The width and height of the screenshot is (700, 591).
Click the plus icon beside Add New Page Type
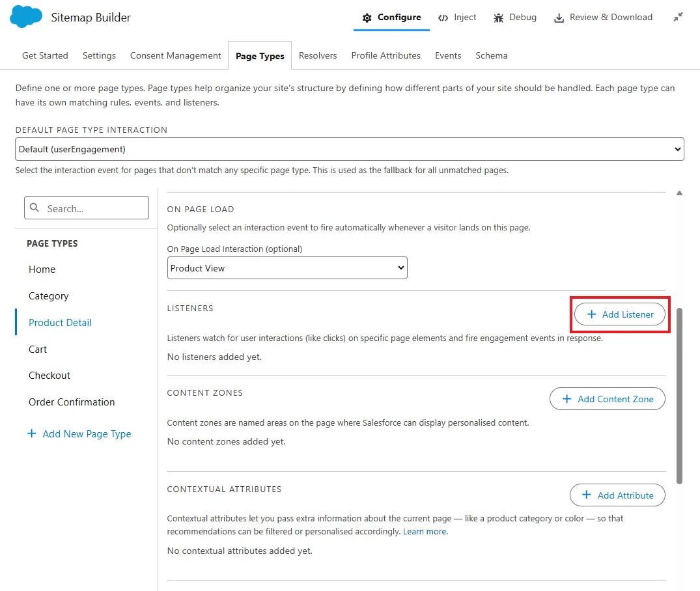32,433
